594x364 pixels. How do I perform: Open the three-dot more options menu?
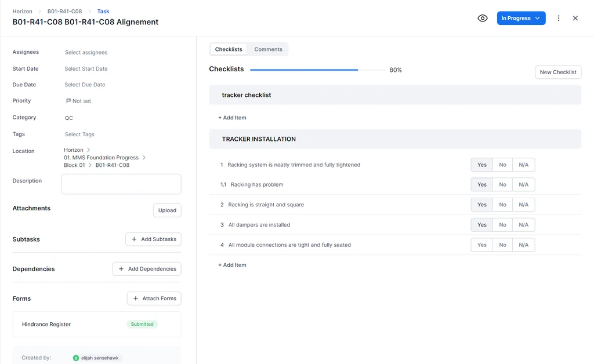559,18
